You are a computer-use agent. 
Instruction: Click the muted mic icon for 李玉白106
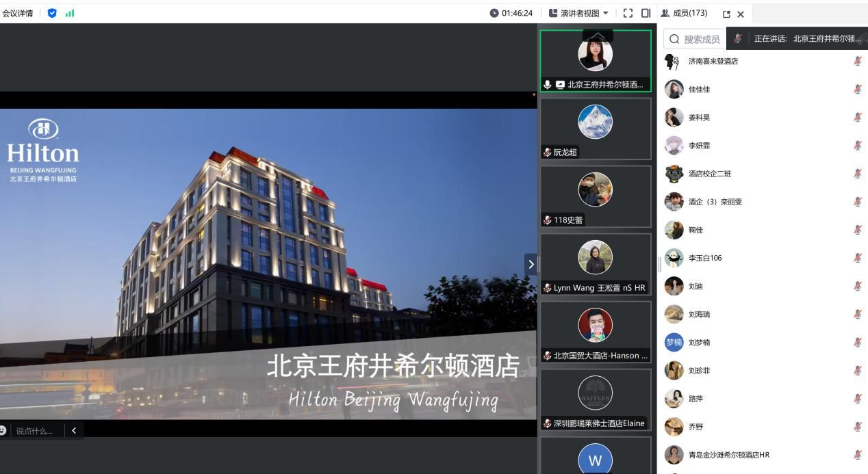coord(857,258)
